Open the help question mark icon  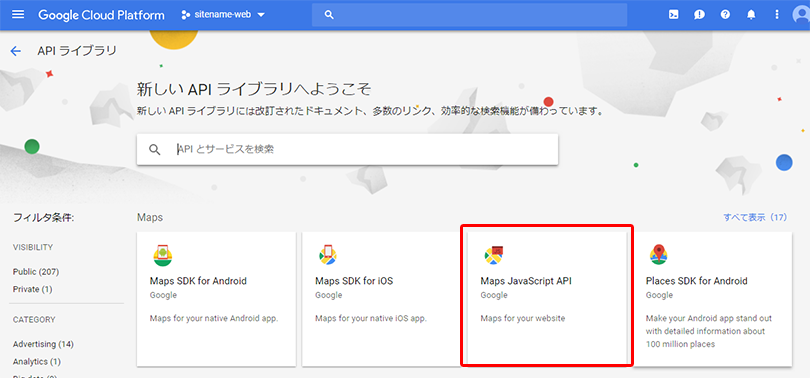725,14
